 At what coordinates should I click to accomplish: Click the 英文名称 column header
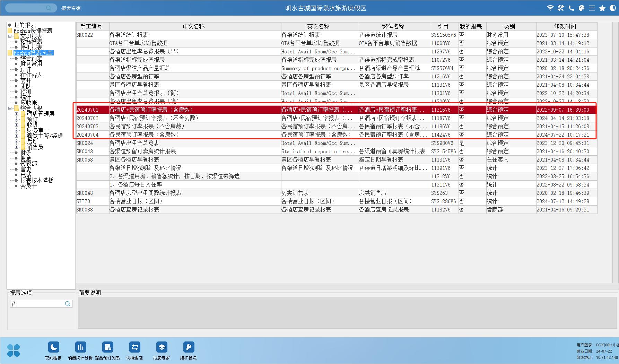point(320,26)
